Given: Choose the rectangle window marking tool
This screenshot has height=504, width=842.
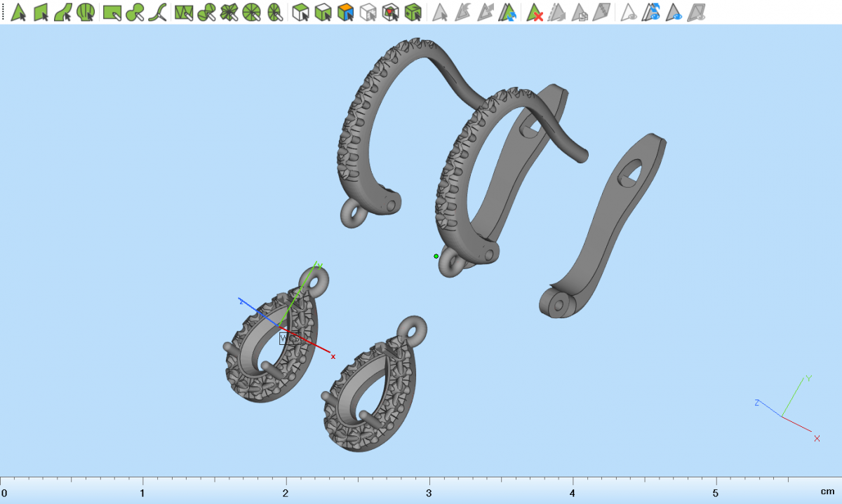Looking at the screenshot, I should click(112, 12).
